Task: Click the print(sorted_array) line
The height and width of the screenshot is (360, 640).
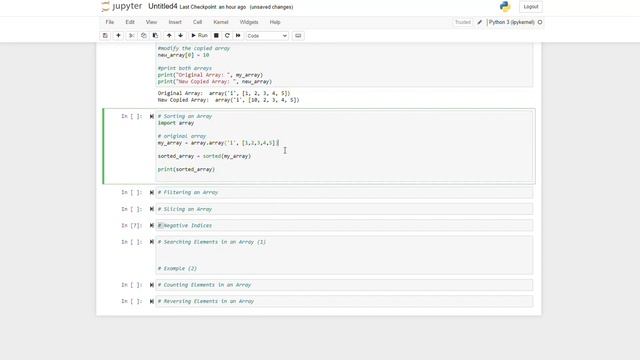Action: pos(186,169)
